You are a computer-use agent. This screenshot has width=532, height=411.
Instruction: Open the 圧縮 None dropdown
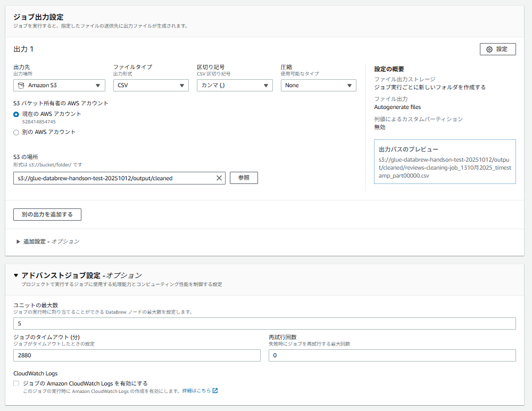[318, 86]
